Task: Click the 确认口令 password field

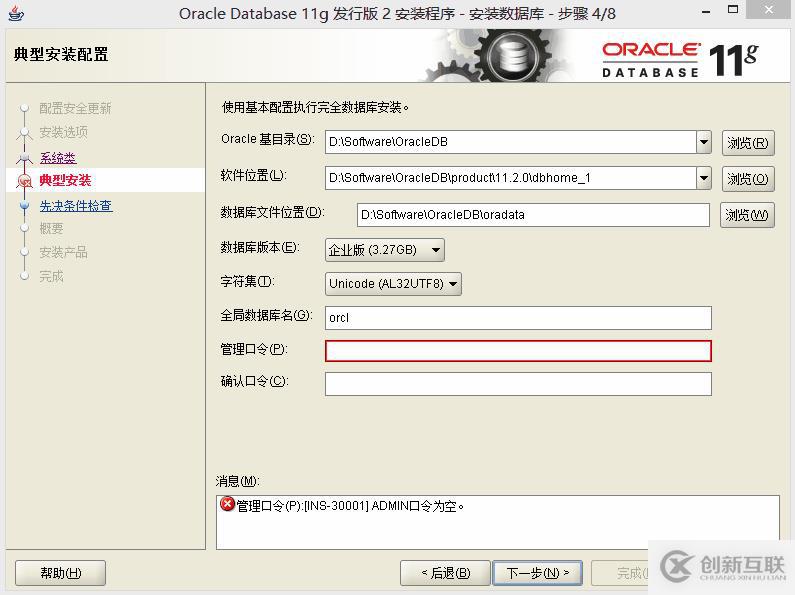Action: tap(518, 384)
